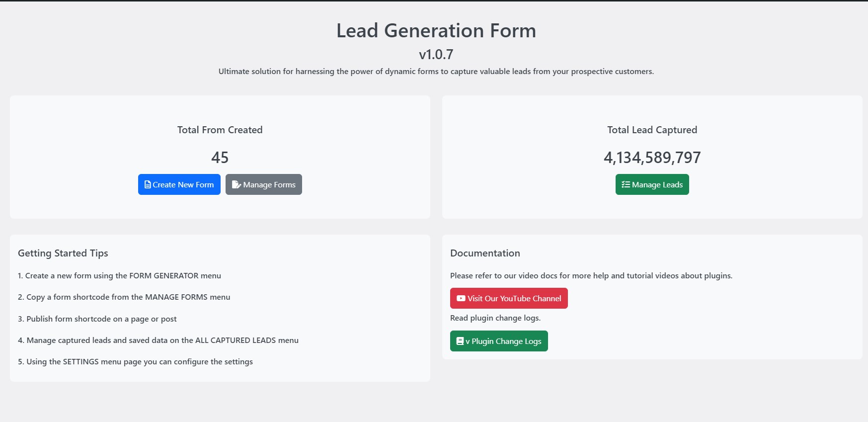The image size is (868, 422).
Task: Click the Documentation heading
Action: (x=485, y=253)
